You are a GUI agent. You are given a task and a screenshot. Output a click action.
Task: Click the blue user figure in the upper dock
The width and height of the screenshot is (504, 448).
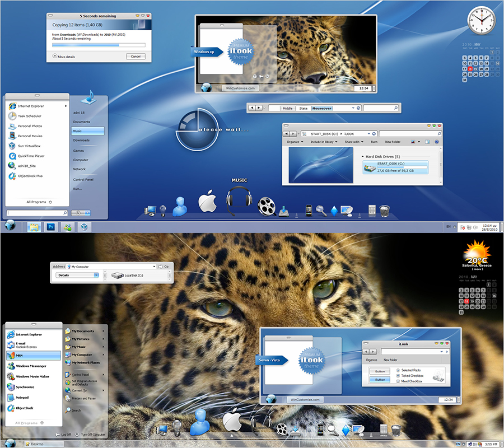coord(180,206)
